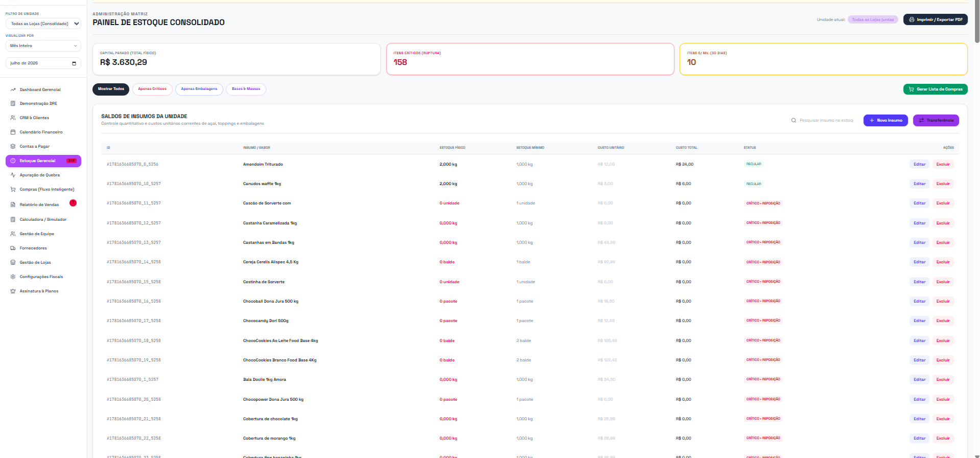
Task: Click the Relatório de Vendas document icon
Action: [13, 204]
